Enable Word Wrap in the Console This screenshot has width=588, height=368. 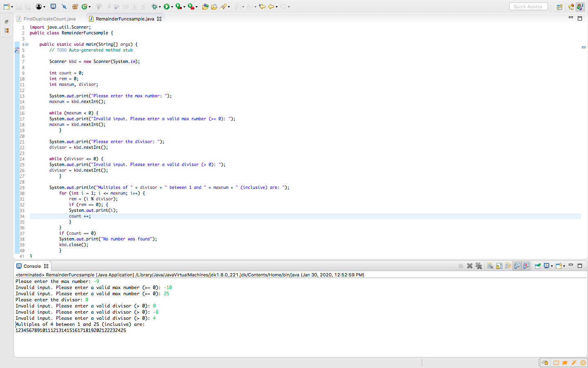[x=508, y=265]
